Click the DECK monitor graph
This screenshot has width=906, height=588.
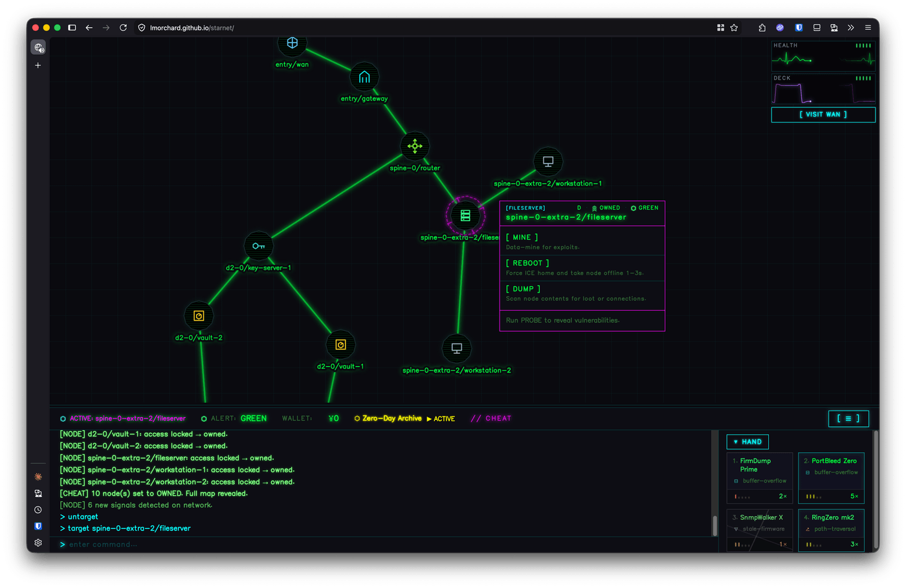pos(823,89)
